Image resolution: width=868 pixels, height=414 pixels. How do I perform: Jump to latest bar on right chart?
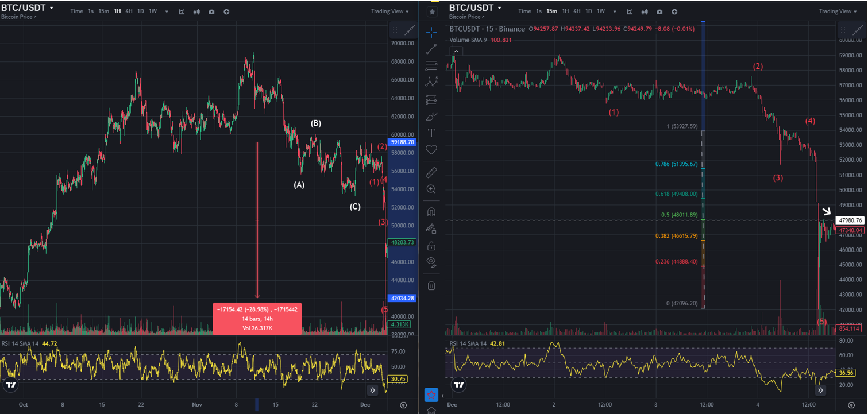pos(820,390)
